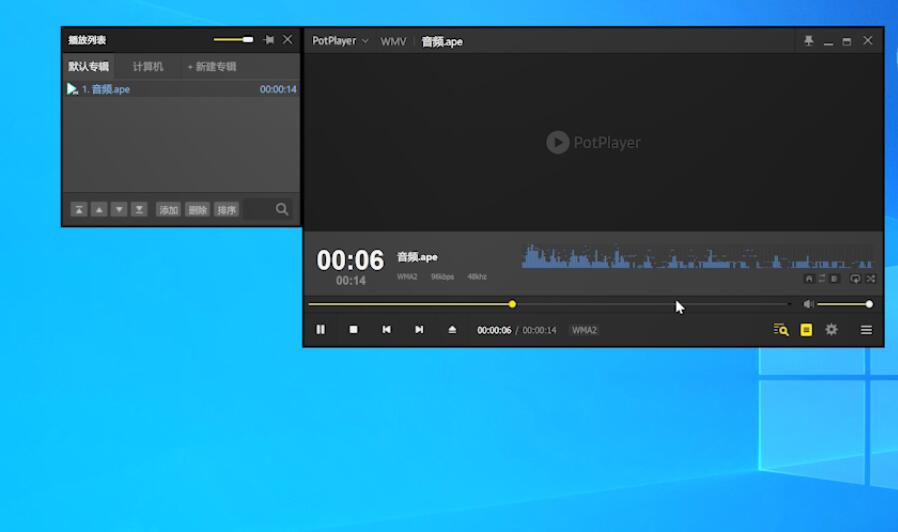
Task: Toggle the yellow playlist panel button
Action: (806, 330)
